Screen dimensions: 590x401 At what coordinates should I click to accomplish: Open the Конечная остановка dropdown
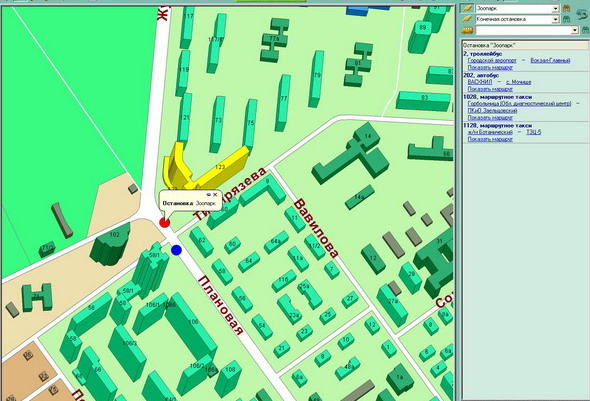pyautogui.click(x=555, y=19)
